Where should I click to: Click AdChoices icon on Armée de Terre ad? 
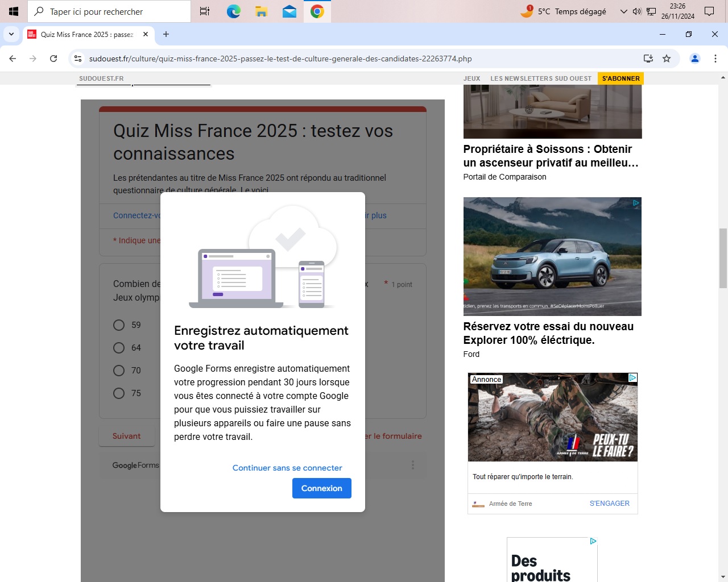632,378
